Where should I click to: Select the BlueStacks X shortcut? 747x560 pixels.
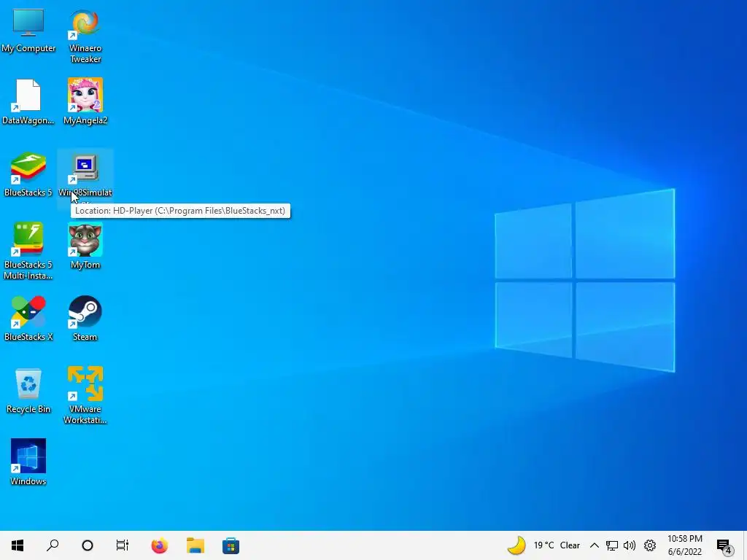click(28, 319)
